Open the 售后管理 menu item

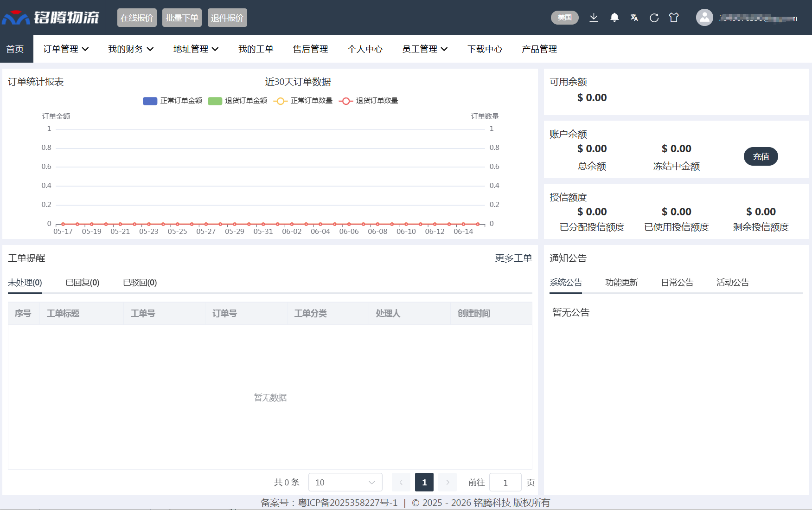[x=310, y=49]
